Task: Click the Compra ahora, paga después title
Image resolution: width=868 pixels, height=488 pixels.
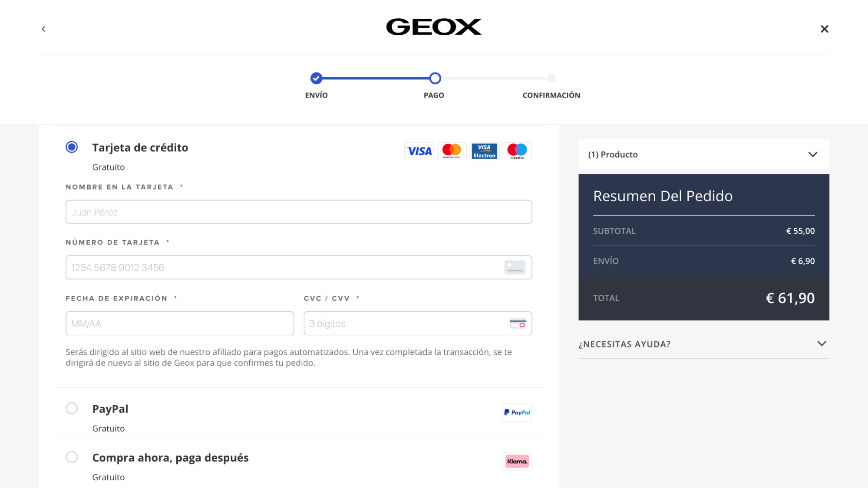Action: (170, 458)
